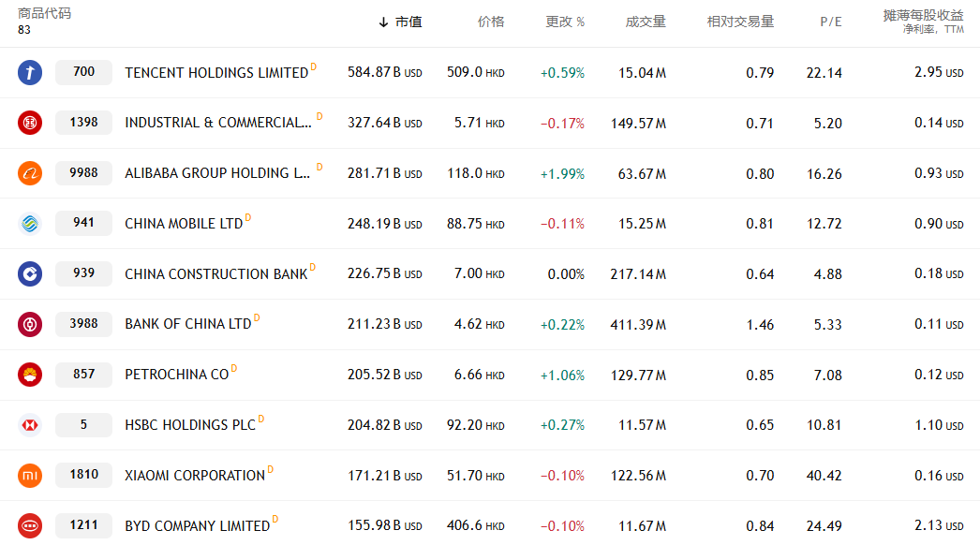This screenshot has width=980, height=545.
Task: Open BANK OF CHINA LTD stock page
Action: tap(188, 324)
